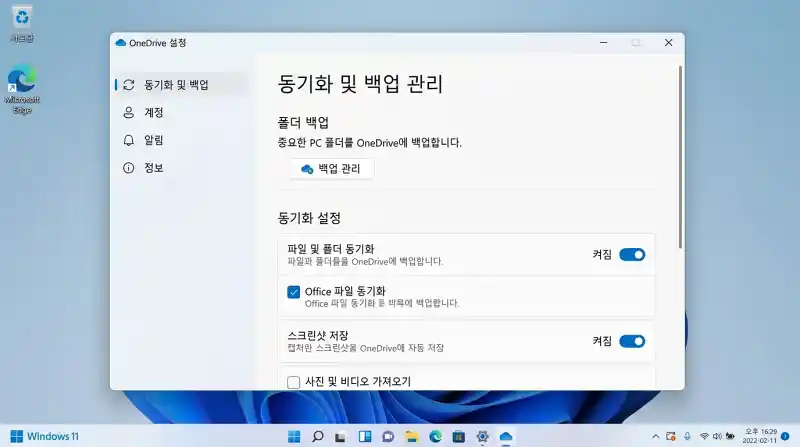Turn off 스크린샷 저장 toggle

point(632,341)
